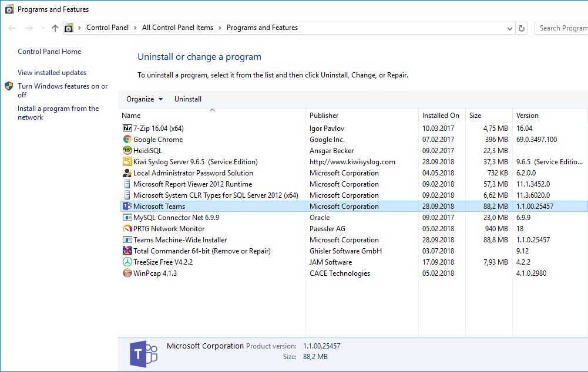Click Programs and Features breadcrumb
This screenshot has height=372, width=588.
click(x=262, y=28)
